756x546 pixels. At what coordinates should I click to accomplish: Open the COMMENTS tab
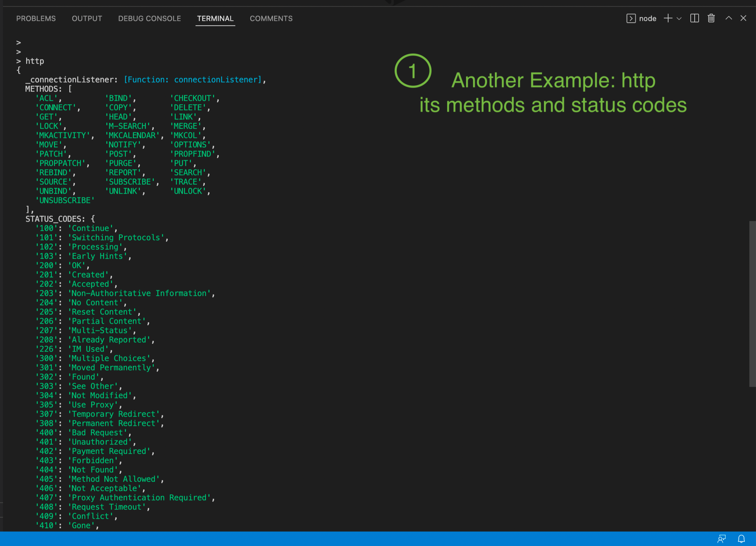click(x=271, y=19)
